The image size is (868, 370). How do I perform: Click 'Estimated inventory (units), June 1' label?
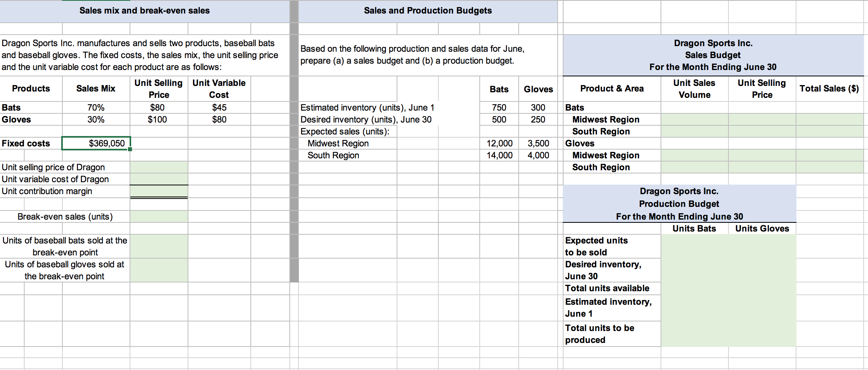click(367, 107)
